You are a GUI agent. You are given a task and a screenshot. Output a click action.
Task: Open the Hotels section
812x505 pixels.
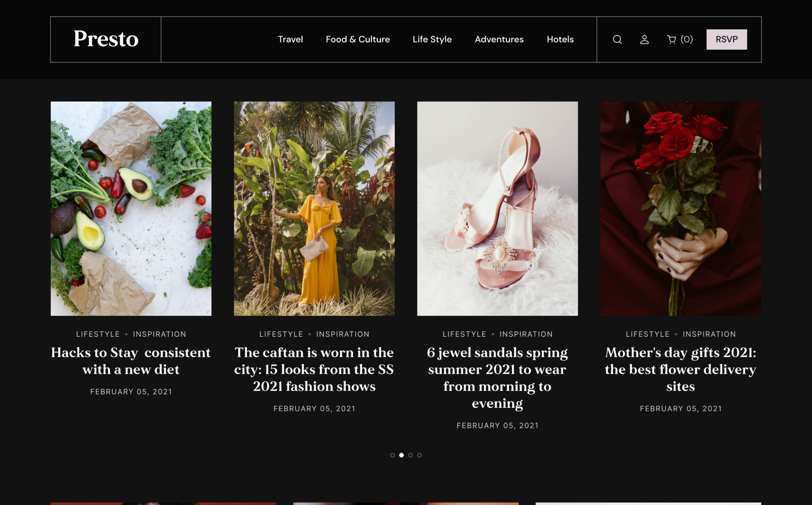pos(560,39)
